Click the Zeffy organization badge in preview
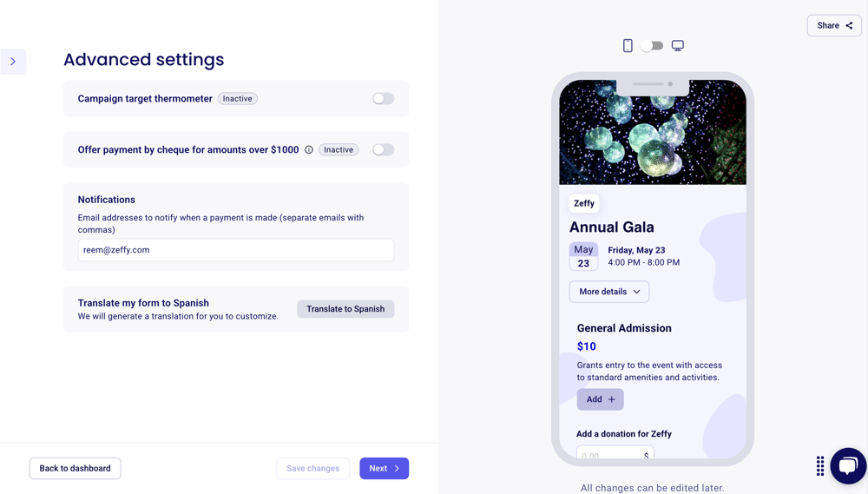 pyautogui.click(x=584, y=203)
